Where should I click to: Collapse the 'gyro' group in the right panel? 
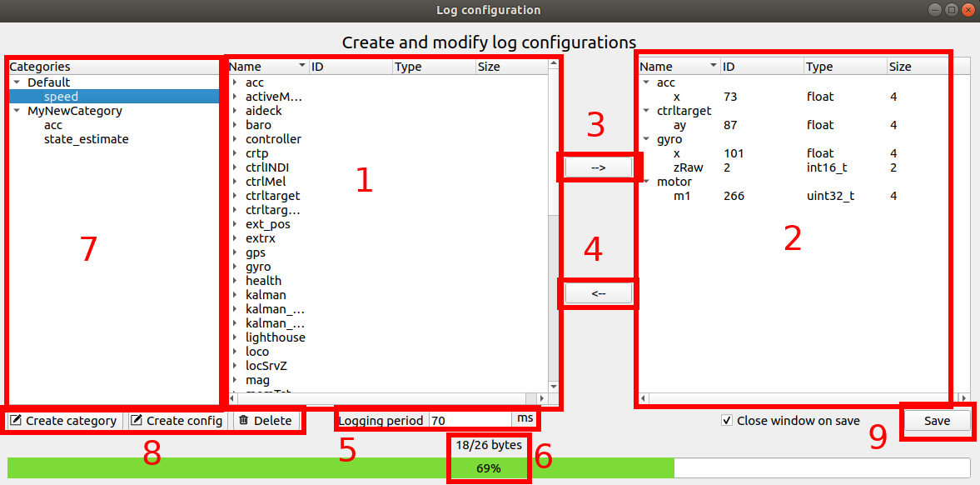coord(647,138)
